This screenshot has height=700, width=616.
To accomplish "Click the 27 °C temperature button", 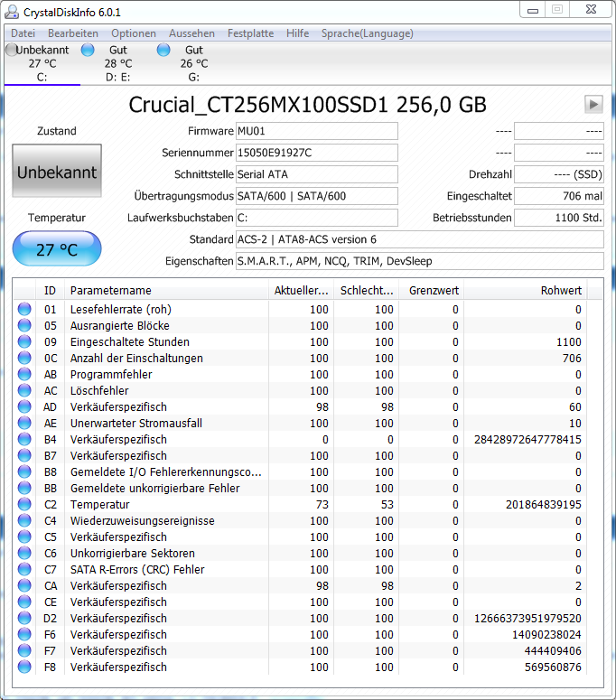I will (x=57, y=249).
